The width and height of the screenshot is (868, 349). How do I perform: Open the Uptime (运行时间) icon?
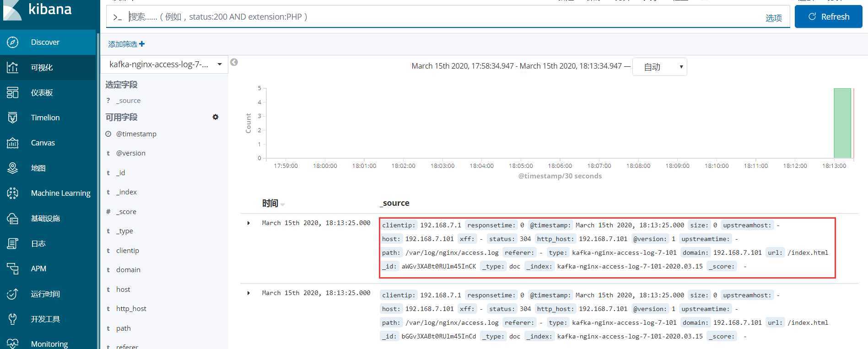click(x=13, y=294)
